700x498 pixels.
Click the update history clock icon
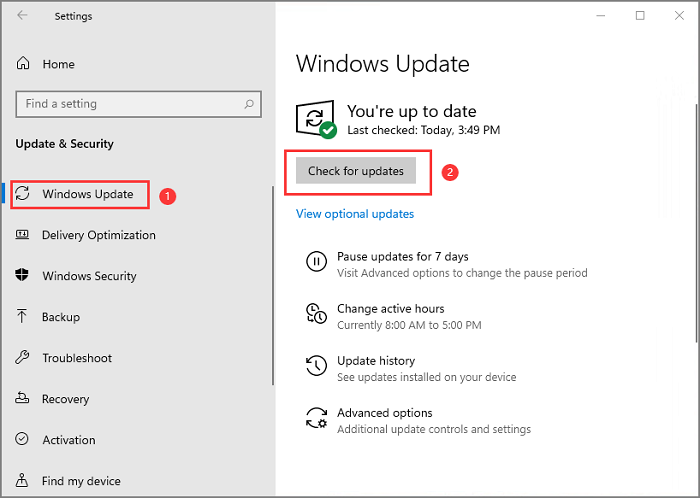316,367
